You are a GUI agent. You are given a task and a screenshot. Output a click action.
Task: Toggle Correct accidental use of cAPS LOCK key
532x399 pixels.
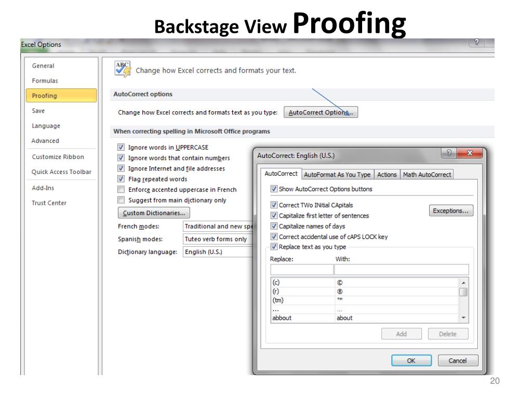pos(274,236)
